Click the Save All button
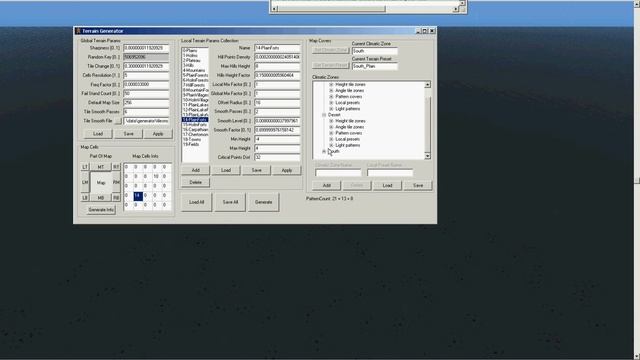The width and height of the screenshot is (640, 360). pyautogui.click(x=230, y=202)
